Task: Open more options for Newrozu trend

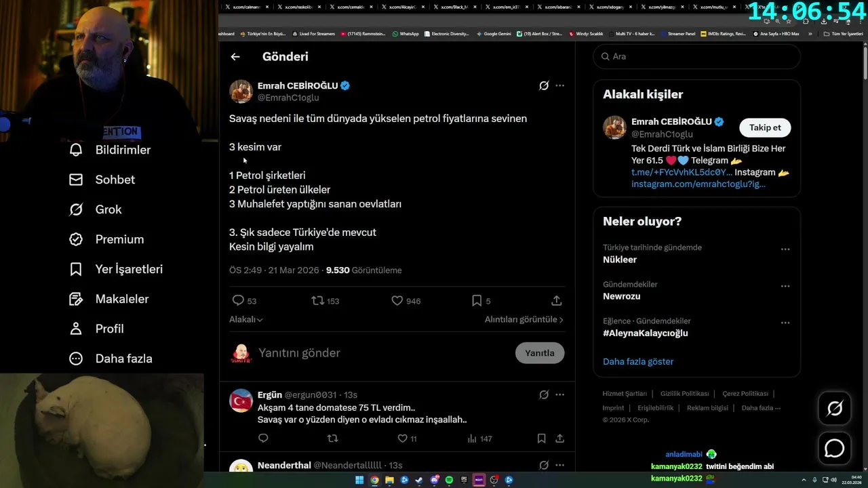Action: coord(785,286)
